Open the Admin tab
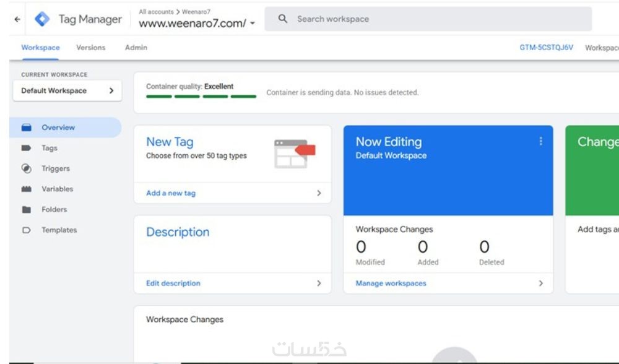The image size is (619, 364). pos(136,48)
